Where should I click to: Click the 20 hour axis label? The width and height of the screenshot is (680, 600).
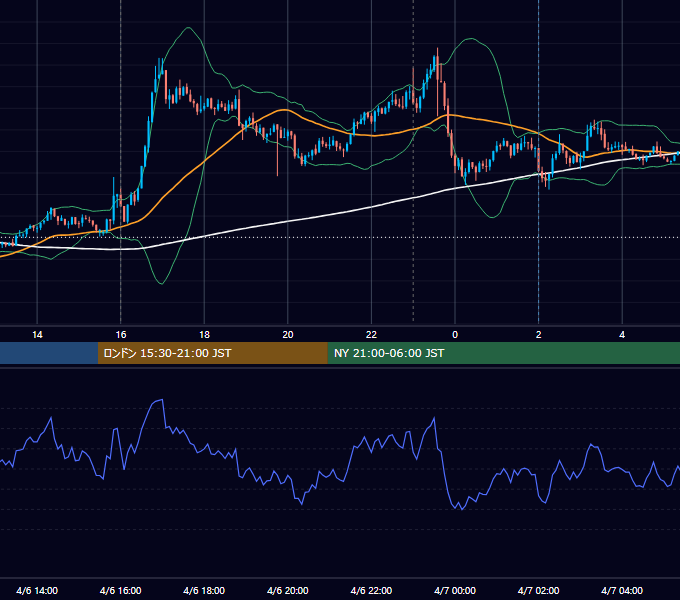point(288,335)
